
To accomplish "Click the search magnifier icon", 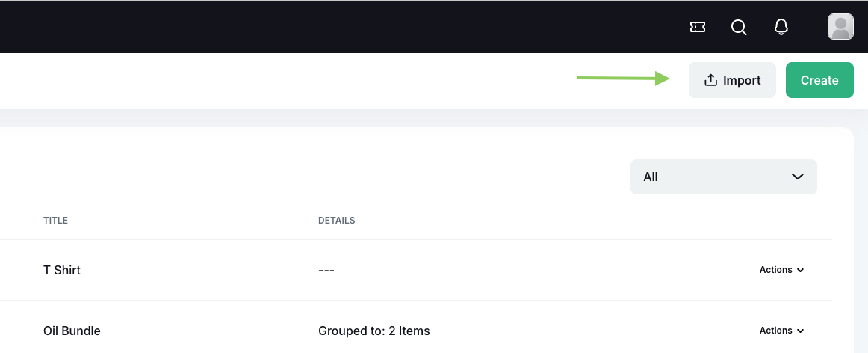I will (739, 28).
